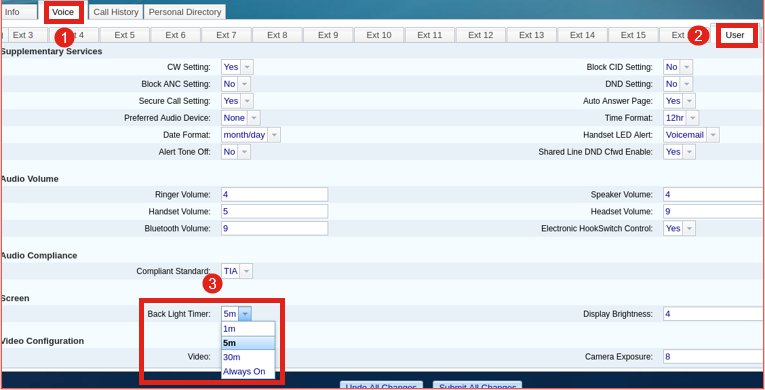Click the Undo All Changes button
Image resolution: width=765 pixels, height=390 pixels.
tap(381, 386)
